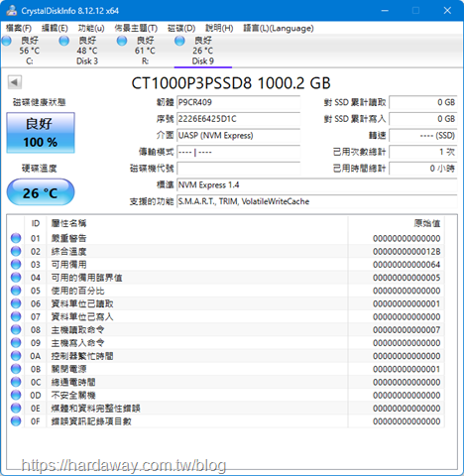Switch to the Disk 3 tab at 48 °C
464x476 pixels.
(87, 51)
